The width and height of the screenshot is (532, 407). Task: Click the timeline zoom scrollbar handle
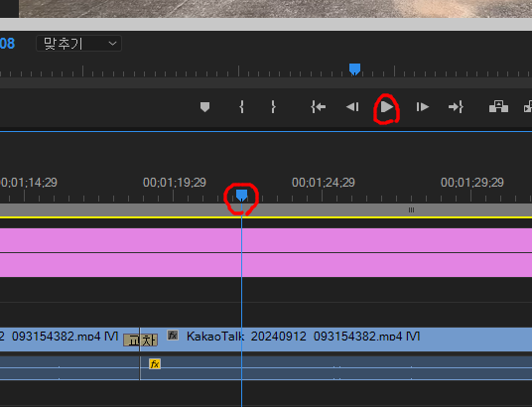point(411,210)
